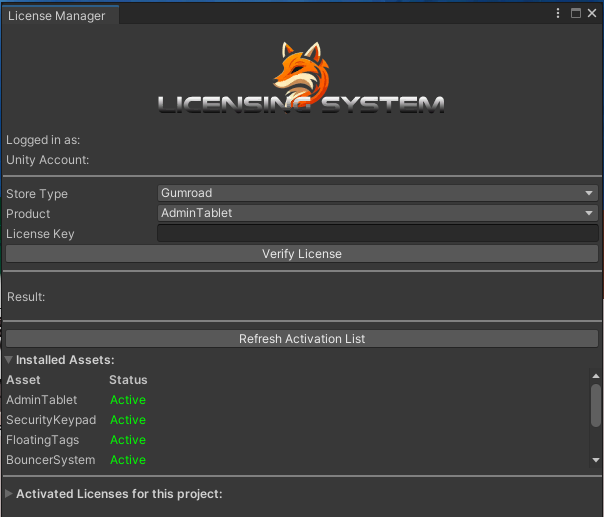This screenshot has height=517, width=604.
Task: Maximize the License Manager window
Action: click(x=575, y=13)
